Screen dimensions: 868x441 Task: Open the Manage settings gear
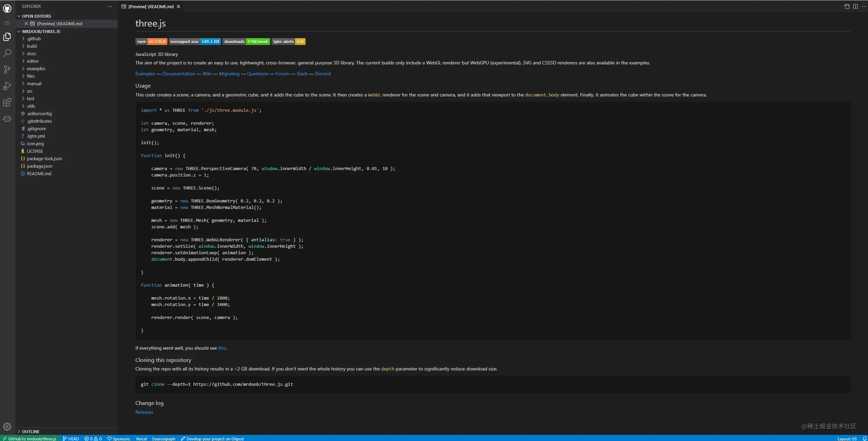7,426
